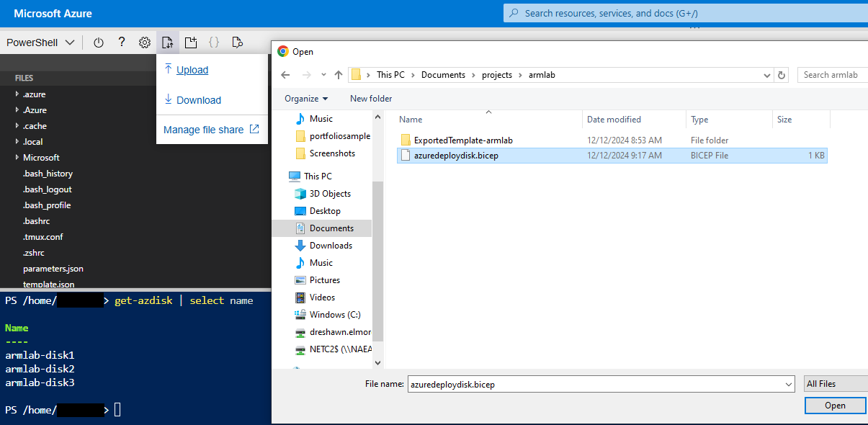Open Cloud Shell help question mark
This screenshot has height=425, width=868.
click(122, 42)
